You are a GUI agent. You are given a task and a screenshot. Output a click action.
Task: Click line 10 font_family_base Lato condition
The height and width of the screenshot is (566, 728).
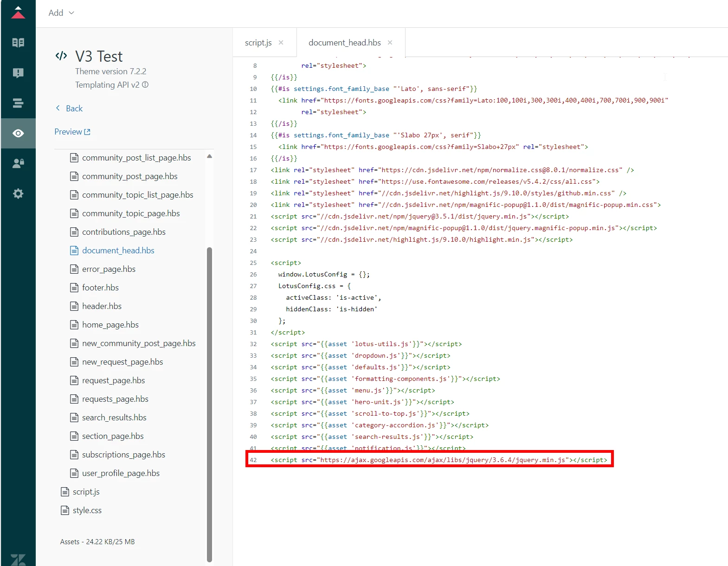pos(374,89)
